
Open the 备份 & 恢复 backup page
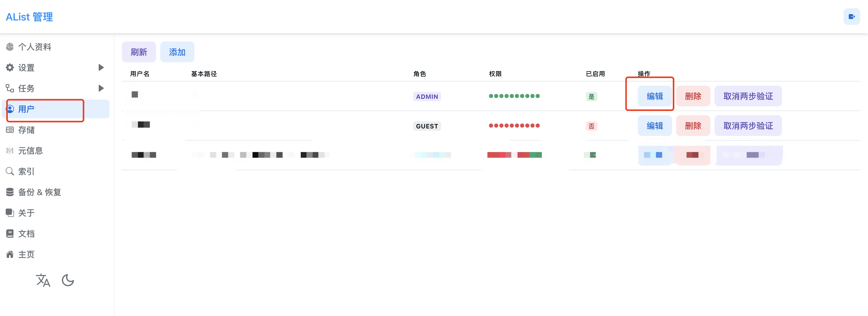tap(39, 192)
